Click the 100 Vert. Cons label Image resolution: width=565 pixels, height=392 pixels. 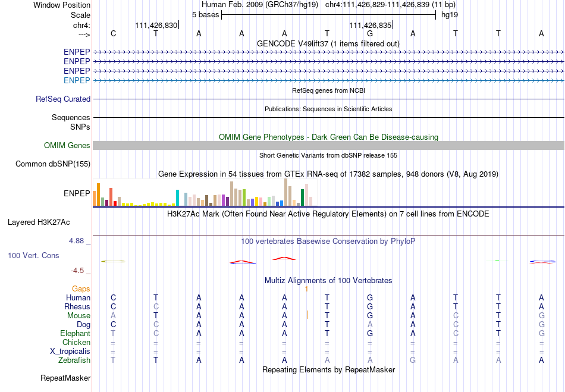point(33,255)
